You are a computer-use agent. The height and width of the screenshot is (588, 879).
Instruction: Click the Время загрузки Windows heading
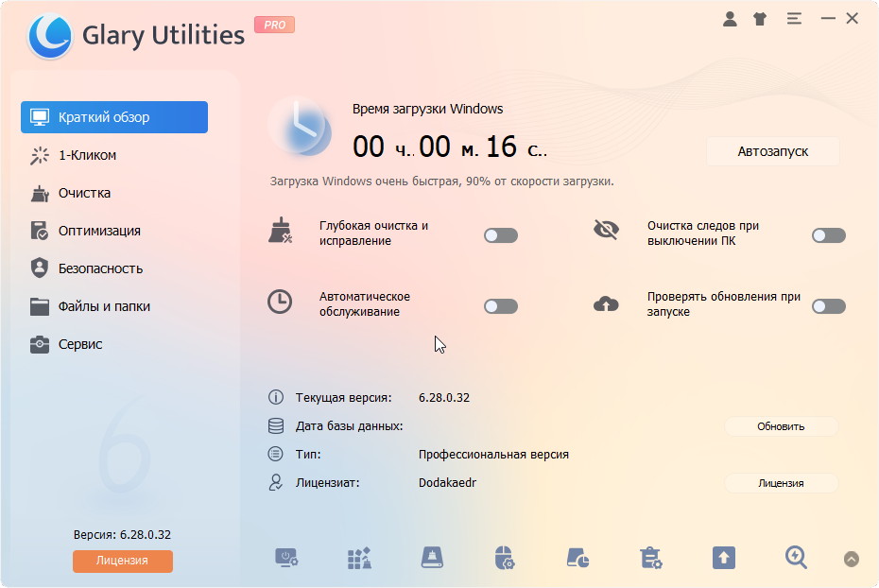pyautogui.click(x=428, y=109)
